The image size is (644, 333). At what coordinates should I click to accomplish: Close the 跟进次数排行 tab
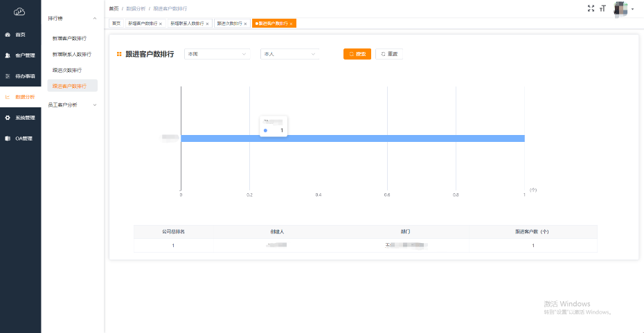245,24
